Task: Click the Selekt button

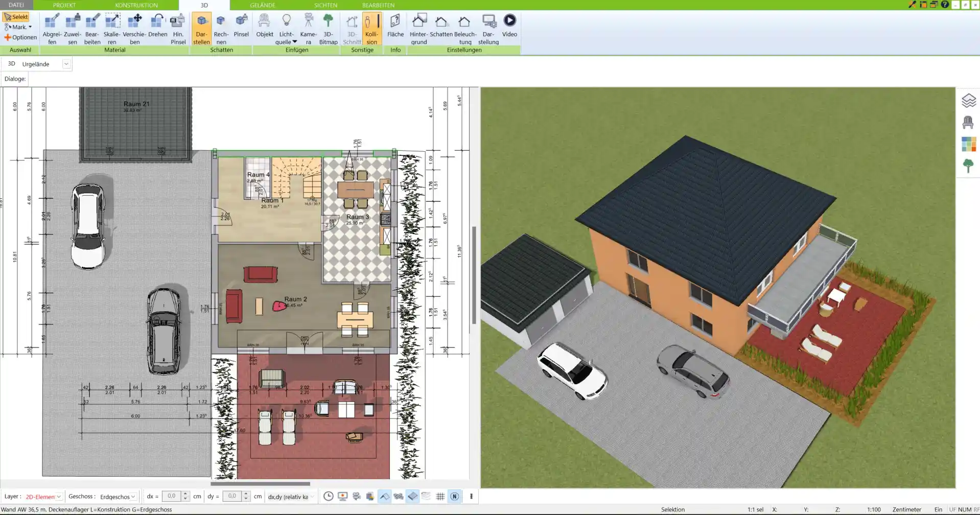Action: (16, 17)
